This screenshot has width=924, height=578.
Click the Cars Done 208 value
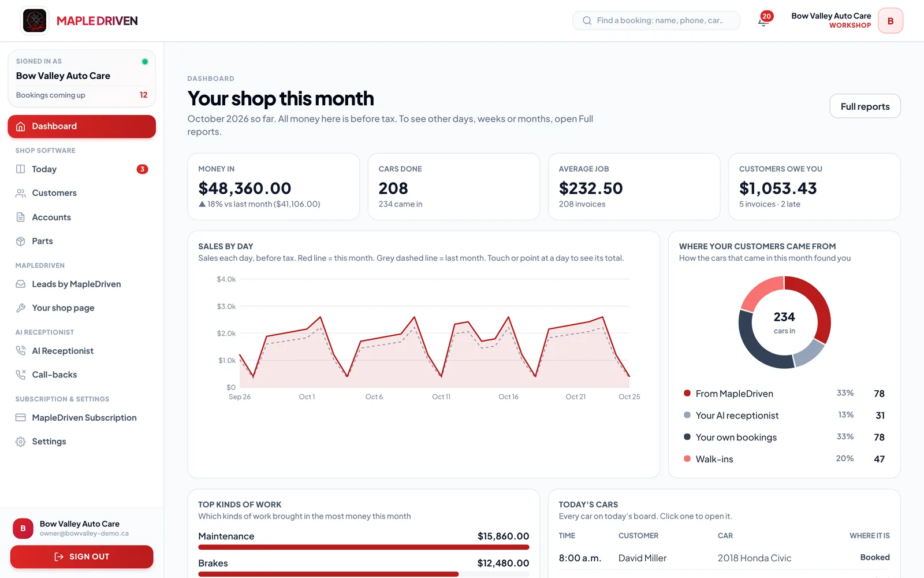393,188
